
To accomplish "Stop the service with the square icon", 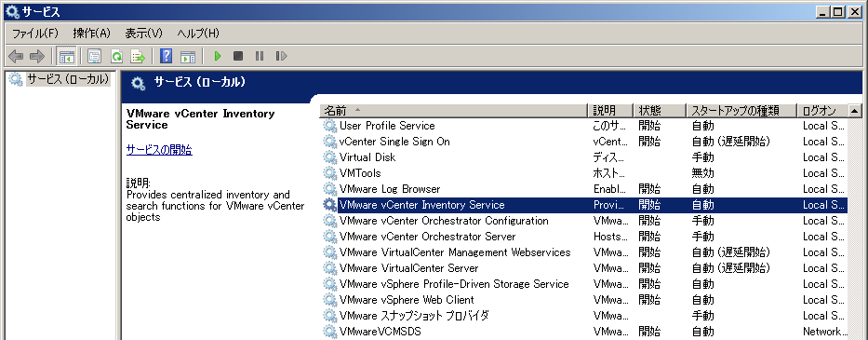I will pos(238,56).
